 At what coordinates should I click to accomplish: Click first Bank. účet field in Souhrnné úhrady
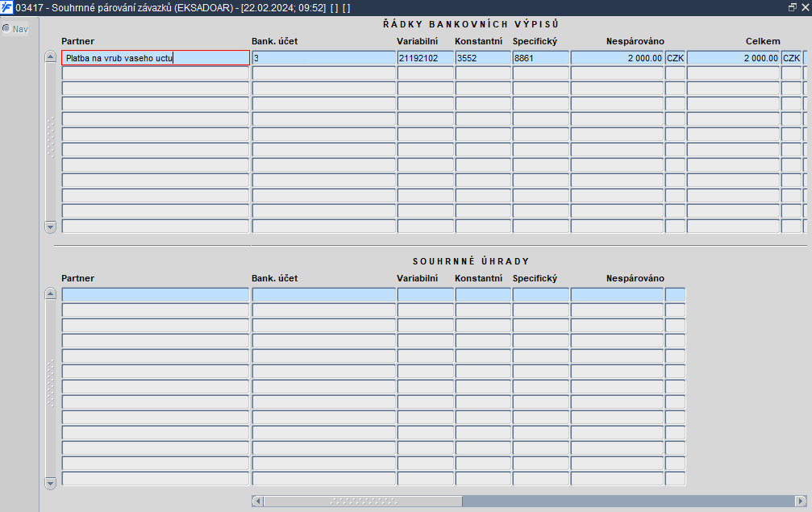coord(323,294)
